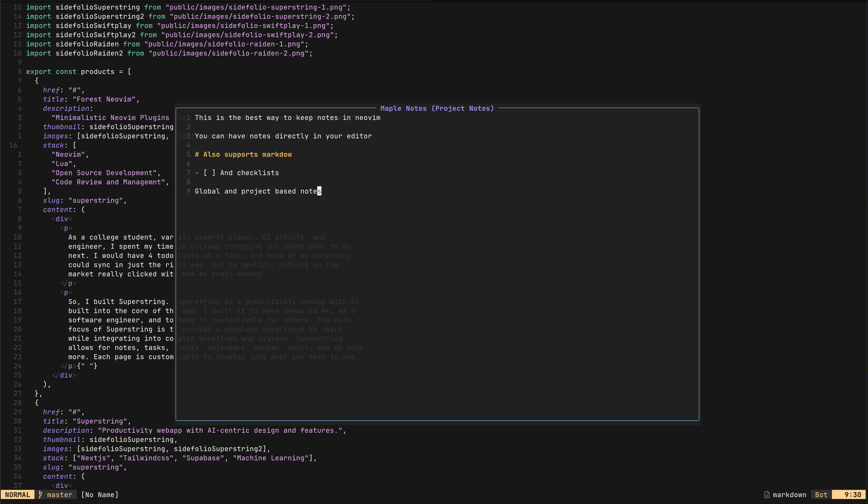This screenshot has width=868, height=504.
Task: Click the [No Name] buffer label
Action: point(100,495)
